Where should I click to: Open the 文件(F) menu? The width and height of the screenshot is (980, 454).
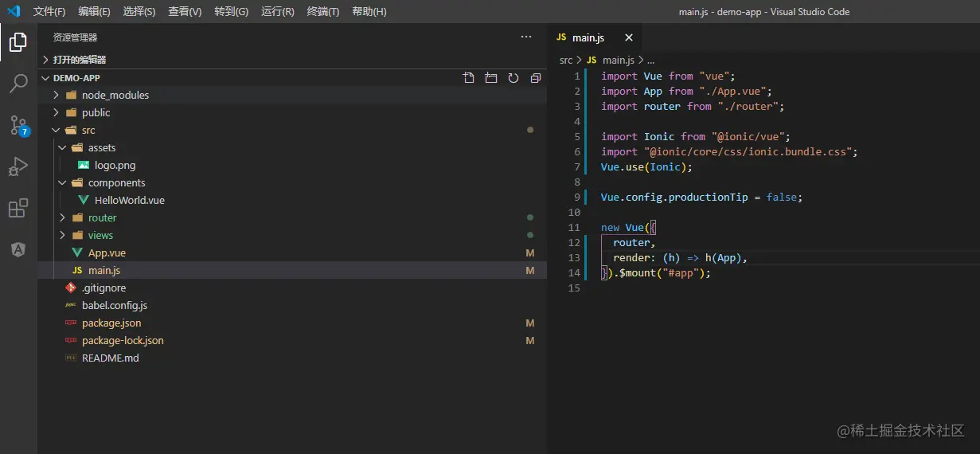[49, 12]
